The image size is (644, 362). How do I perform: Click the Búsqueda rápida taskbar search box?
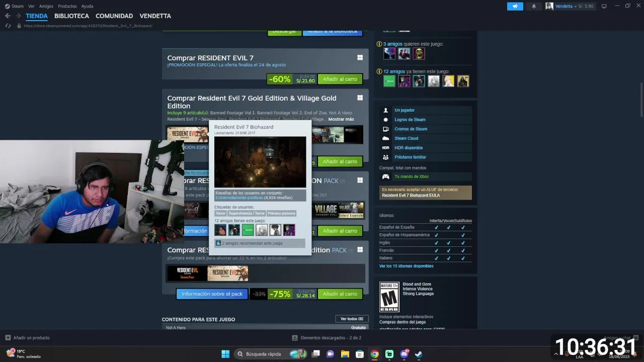271,354
